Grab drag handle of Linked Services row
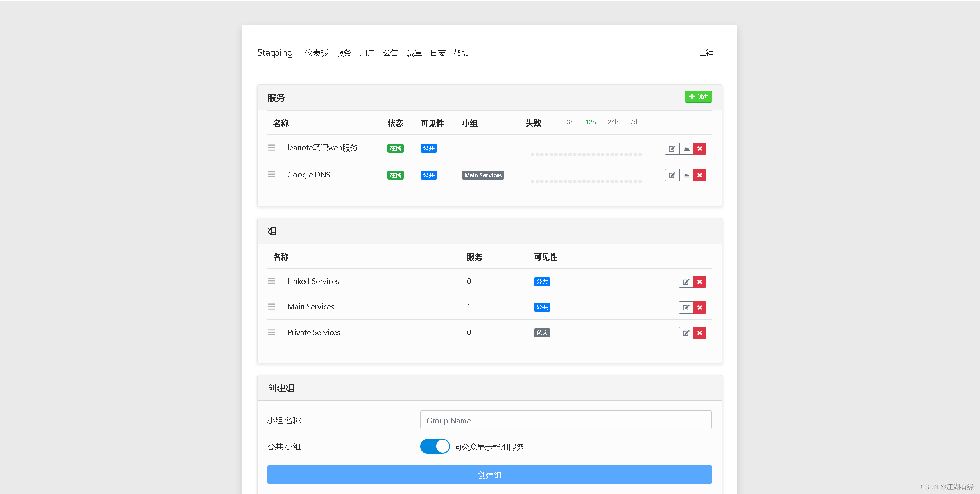 pyautogui.click(x=272, y=281)
